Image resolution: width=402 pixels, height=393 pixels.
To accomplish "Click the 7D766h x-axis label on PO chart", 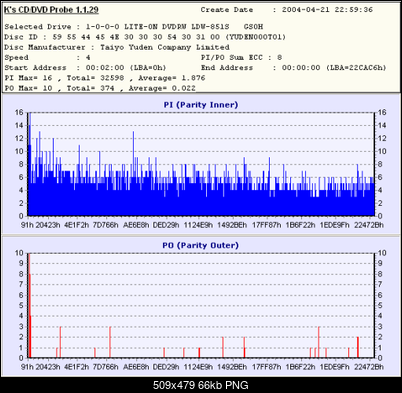I will point(105,367).
